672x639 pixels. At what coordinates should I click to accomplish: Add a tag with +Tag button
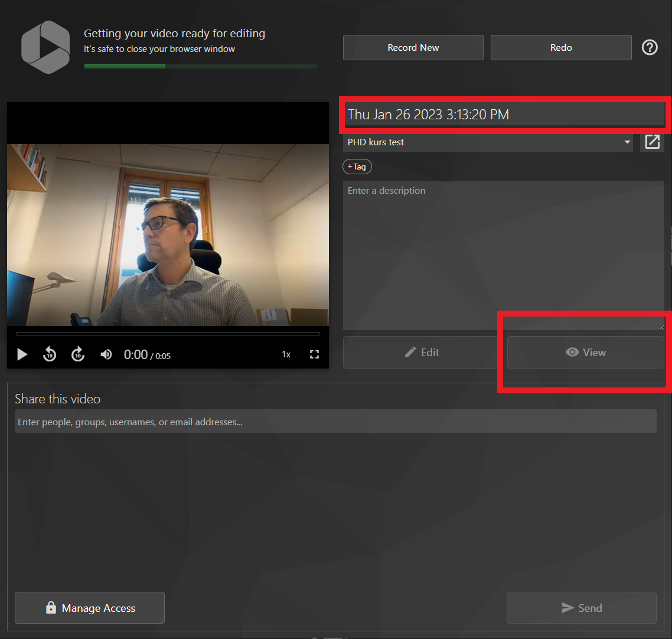click(357, 167)
